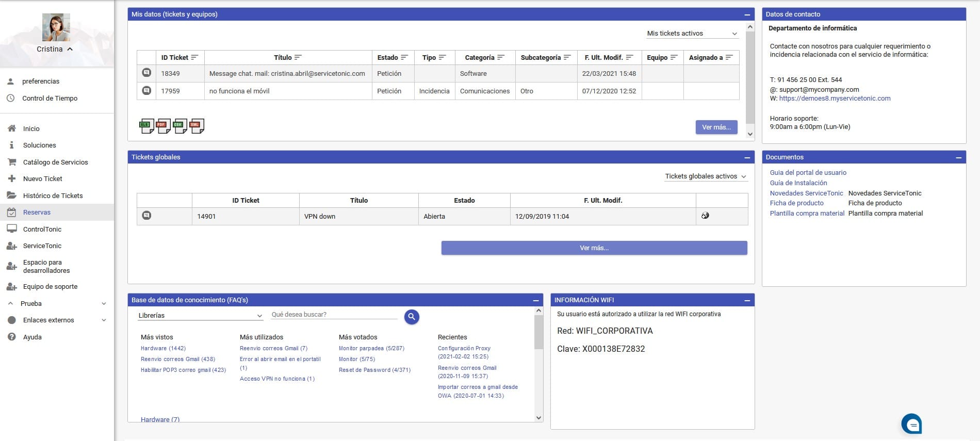
Task: Click the Mis datos panel scrollbar down arrow
Action: (x=750, y=134)
